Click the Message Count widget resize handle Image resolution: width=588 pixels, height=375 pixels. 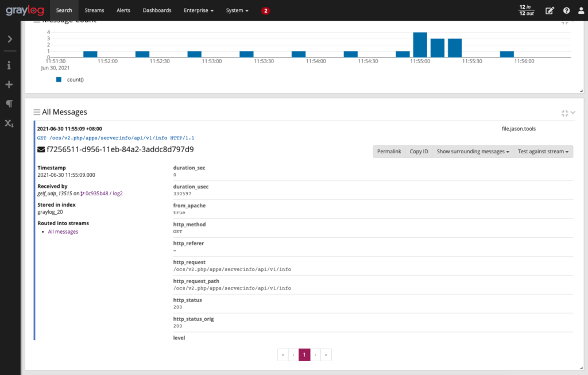pyautogui.click(x=581, y=90)
